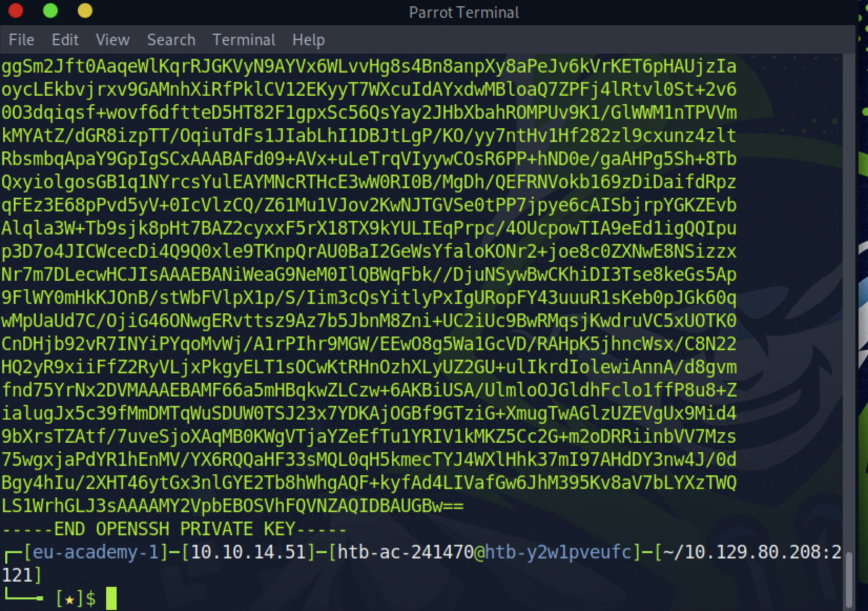
Task: Click the terminal vertical scrollbar thumb
Action: click(x=850, y=580)
